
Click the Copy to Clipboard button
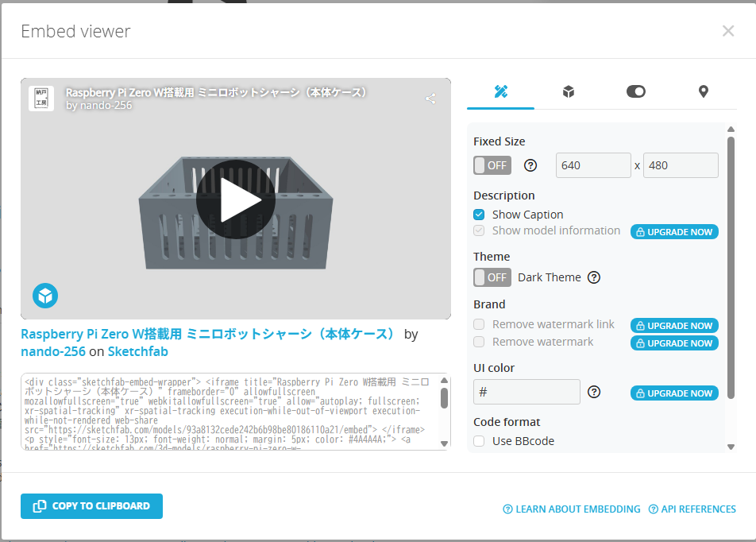pos(91,506)
